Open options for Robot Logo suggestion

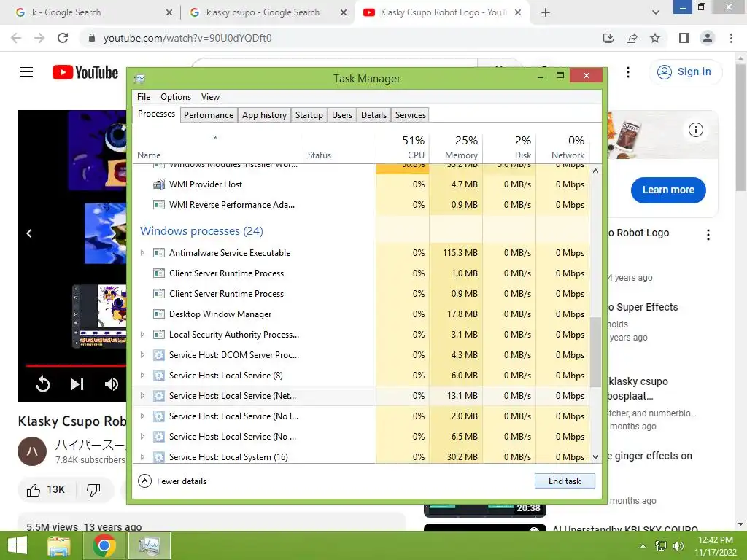coord(708,234)
